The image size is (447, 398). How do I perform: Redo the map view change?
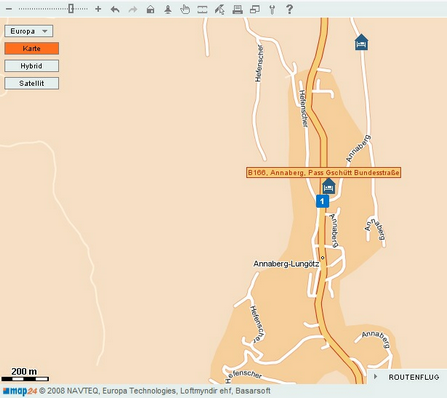point(133,9)
